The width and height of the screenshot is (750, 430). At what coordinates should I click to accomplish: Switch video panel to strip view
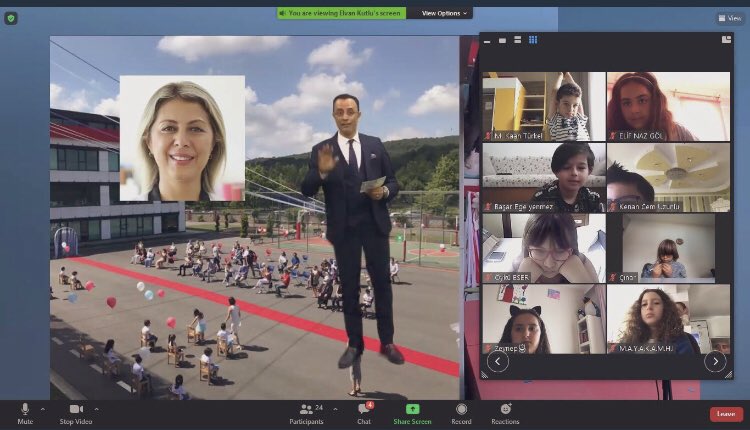518,40
